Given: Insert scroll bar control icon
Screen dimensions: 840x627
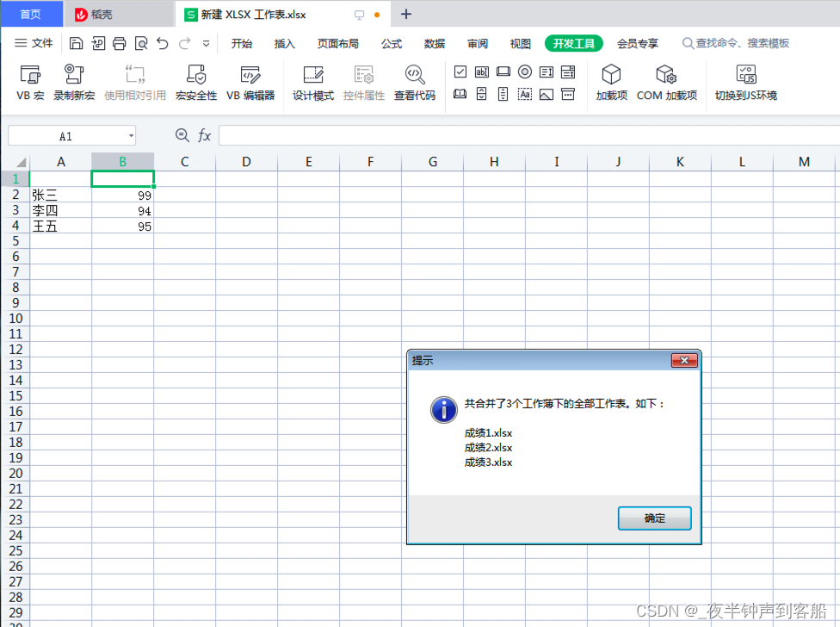Looking at the screenshot, I should point(503,95).
